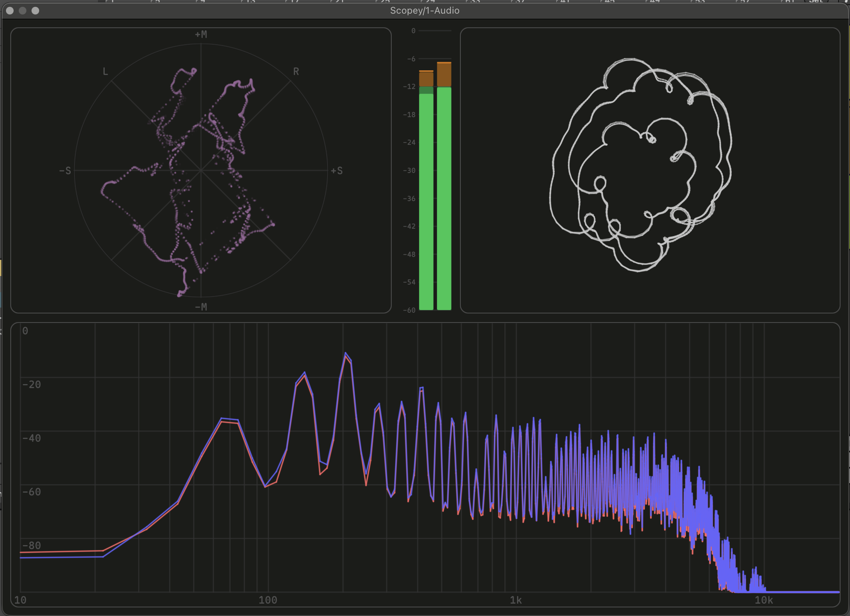Click the right channel level meter bar
This screenshot has width=850, height=616.
pos(444,186)
